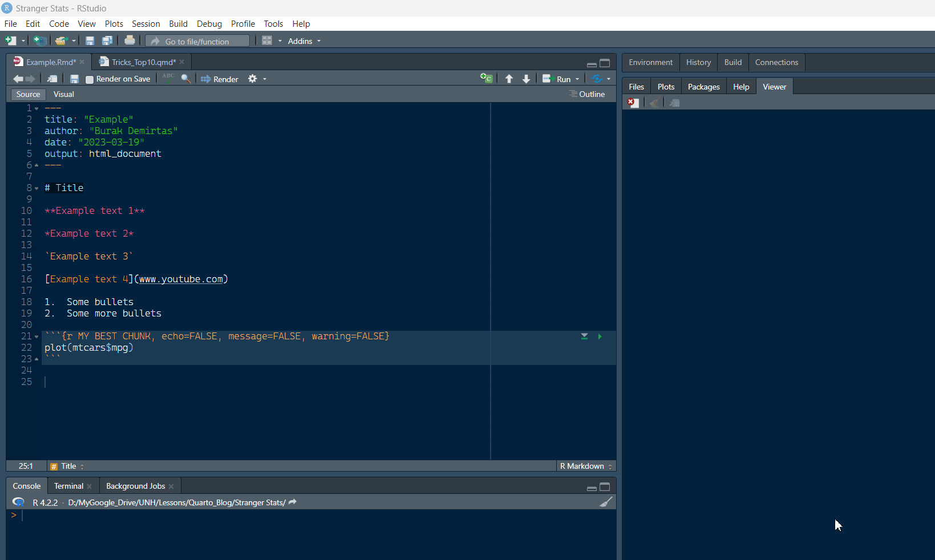Click the www.youtube.com link in the editor

[181, 279]
